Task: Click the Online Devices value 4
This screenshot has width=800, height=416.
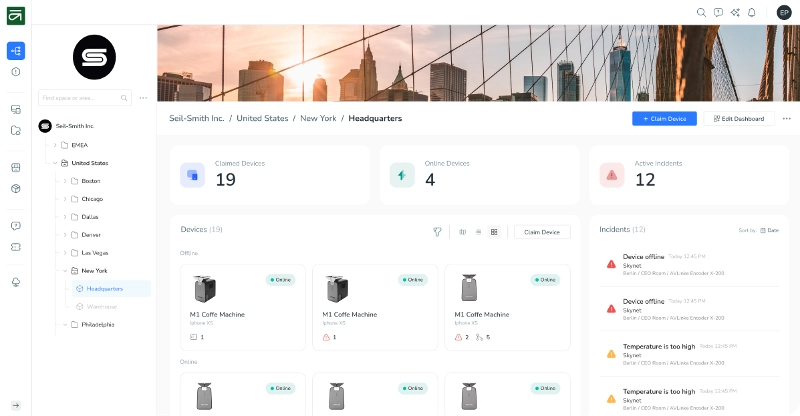Action: click(x=430, y=180)
